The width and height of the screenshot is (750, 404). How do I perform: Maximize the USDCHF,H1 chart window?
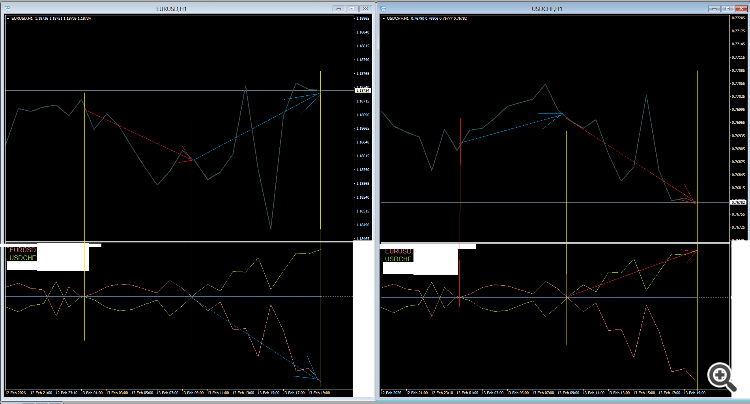coord(728,9)
